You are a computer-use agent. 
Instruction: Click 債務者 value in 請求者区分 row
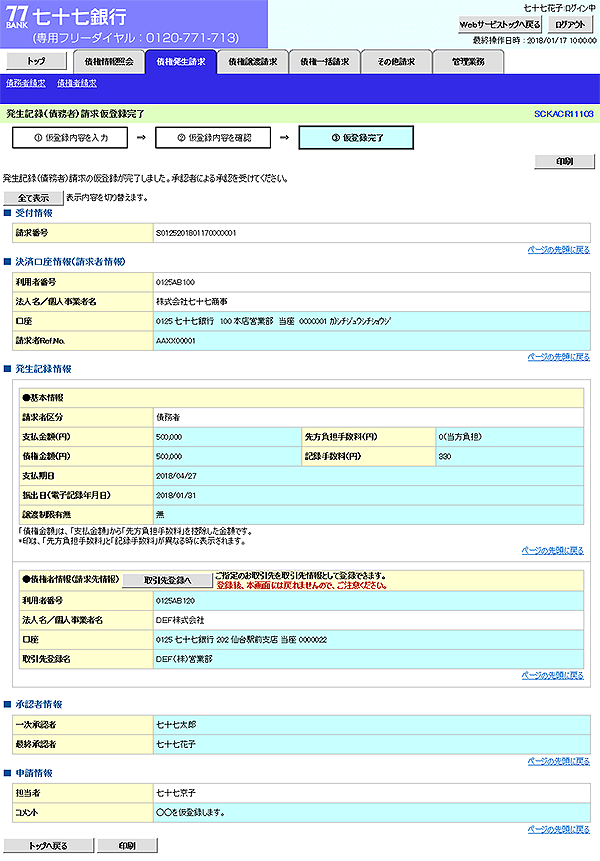(x=168, y=417)
